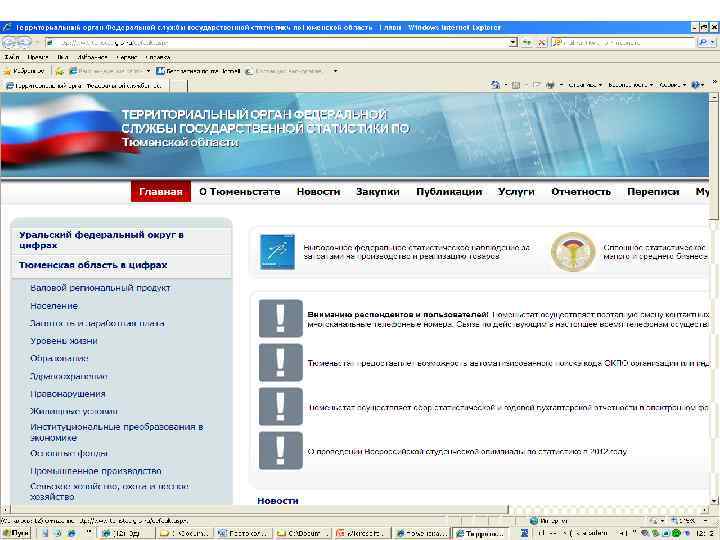The image size is (720, 540).
Task: Open the Население sidebar link
Action: (54, 306)
